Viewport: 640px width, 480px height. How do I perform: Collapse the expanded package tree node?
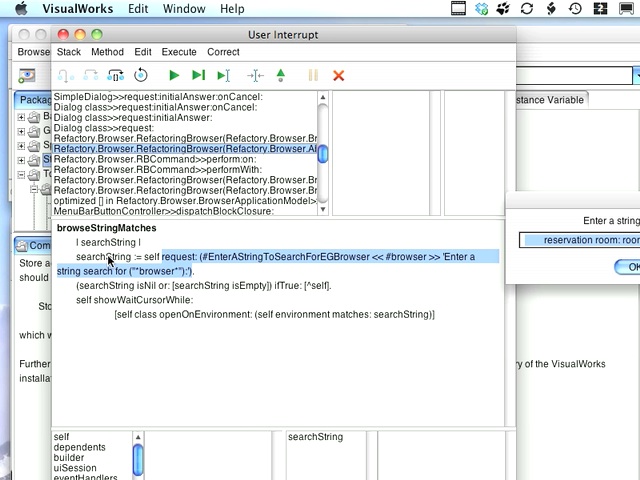tap(21, 175)
